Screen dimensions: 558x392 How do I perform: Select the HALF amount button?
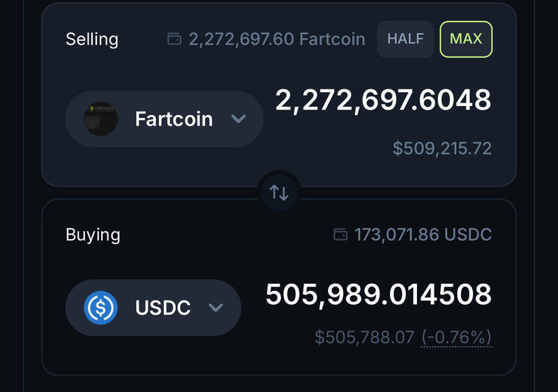click(x=405, y=39)
